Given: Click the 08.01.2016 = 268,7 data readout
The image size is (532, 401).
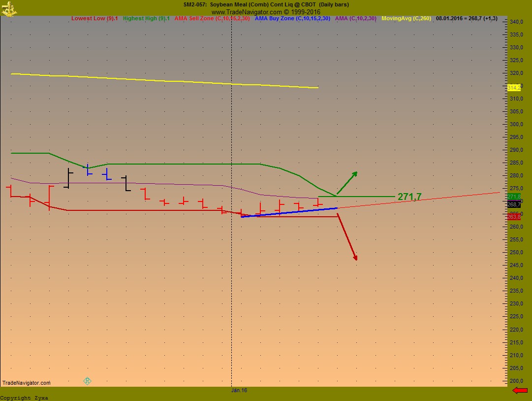Looking at the screenshot, I should (x=467, y=18).
